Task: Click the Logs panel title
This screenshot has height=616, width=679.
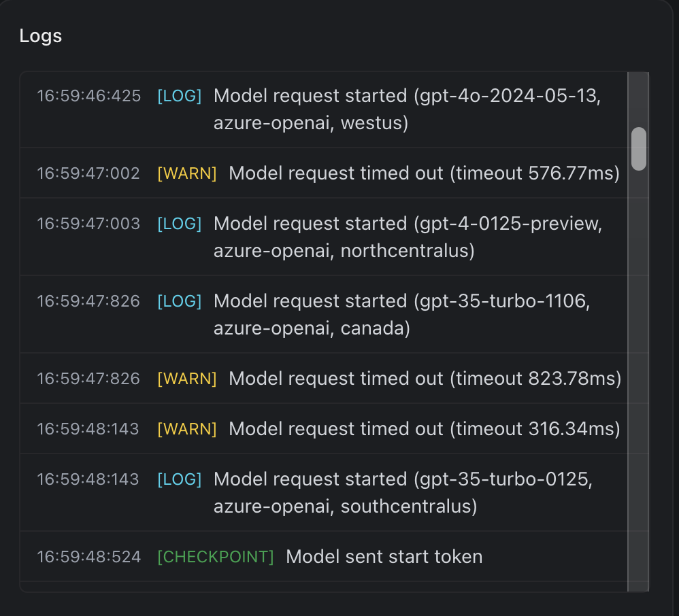Action: [41, 35]
